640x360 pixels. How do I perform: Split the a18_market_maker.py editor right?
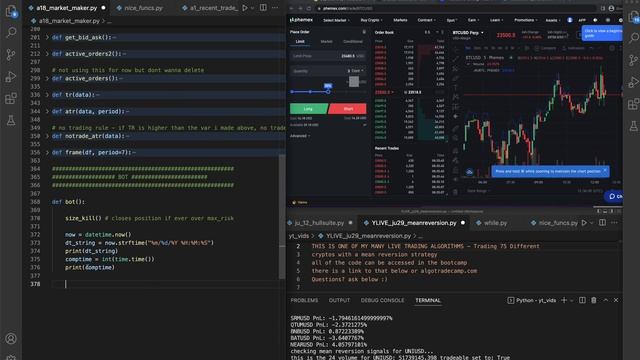pyautogui.click(x=263, y=8)
